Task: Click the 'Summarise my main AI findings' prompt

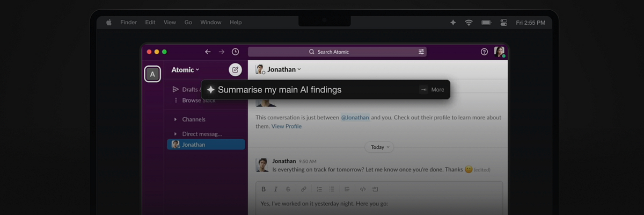Action: coord(280,90)
